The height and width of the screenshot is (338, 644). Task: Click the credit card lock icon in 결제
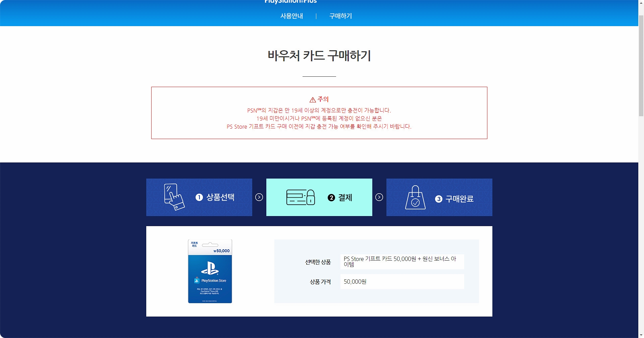301,197
